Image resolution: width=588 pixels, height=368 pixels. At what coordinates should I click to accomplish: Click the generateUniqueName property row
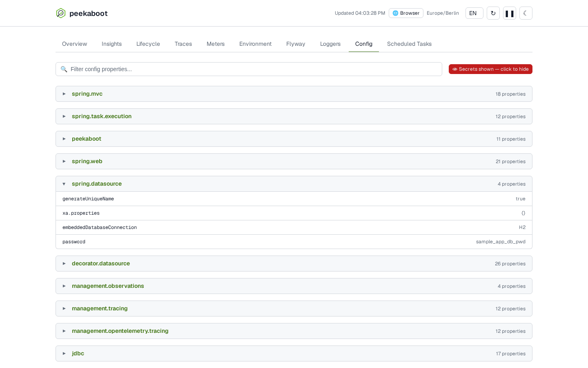pyautogui.click(x=294, y=199)
